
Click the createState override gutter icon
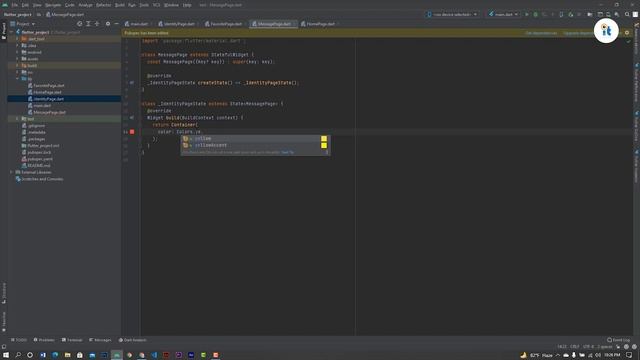point(131,82)
